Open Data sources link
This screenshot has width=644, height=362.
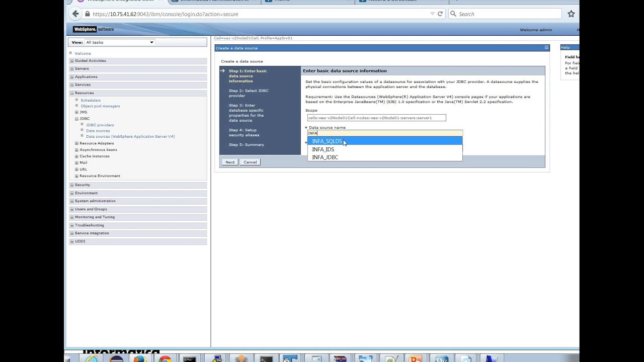point(98,131)
